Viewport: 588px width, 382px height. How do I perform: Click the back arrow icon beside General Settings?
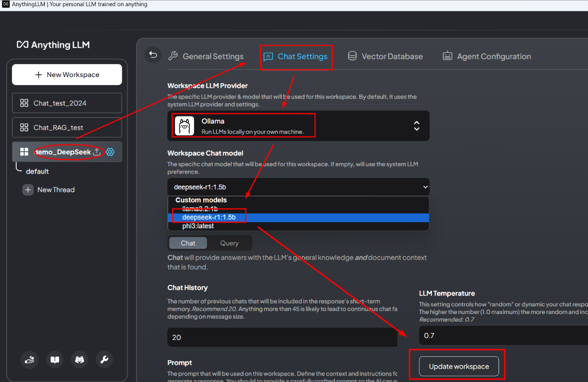(x=153, y=55)
